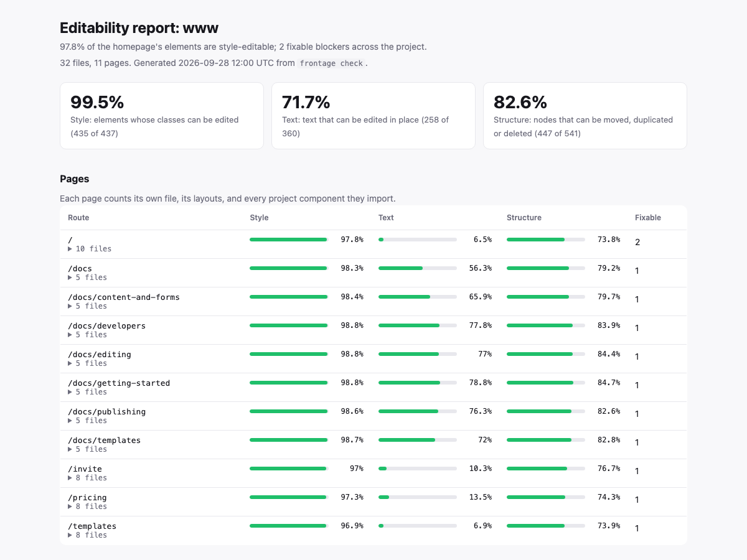Click the 65.9% text value
Image resolution: width=747 pixels, height=560 pixels.
click(481, 297)
